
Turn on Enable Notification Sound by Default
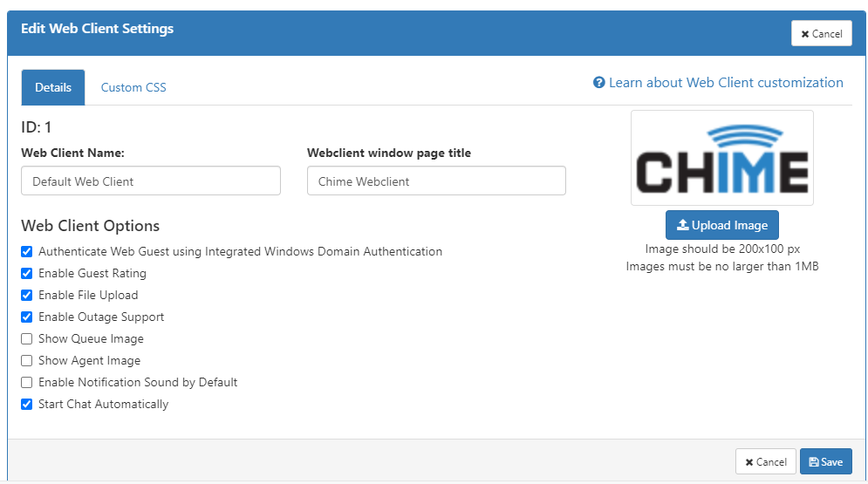[x=26, y=383]
